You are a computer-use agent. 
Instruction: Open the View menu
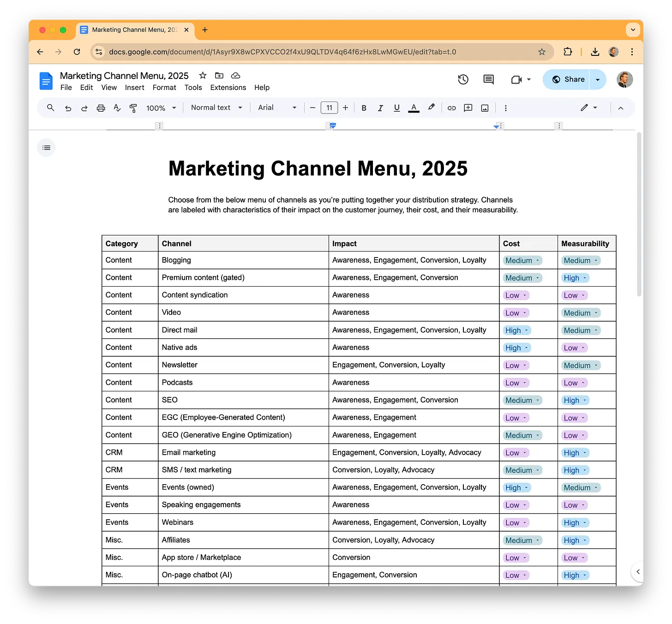[109, 88]
